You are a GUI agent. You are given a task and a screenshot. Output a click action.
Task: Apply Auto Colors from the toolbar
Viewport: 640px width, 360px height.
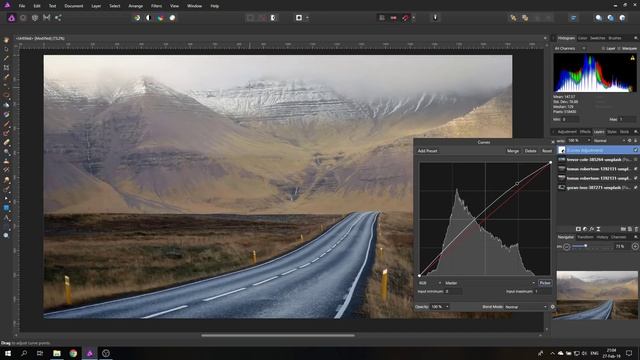point(161,18)
